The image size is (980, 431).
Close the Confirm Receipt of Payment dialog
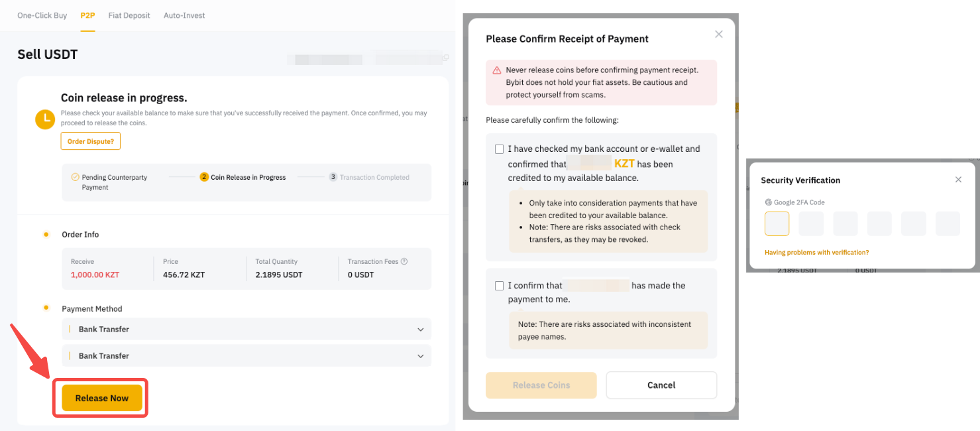click(719, 34)
